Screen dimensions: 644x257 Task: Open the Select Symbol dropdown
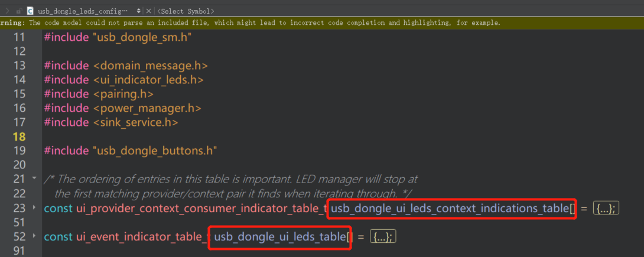pos(186,11)
